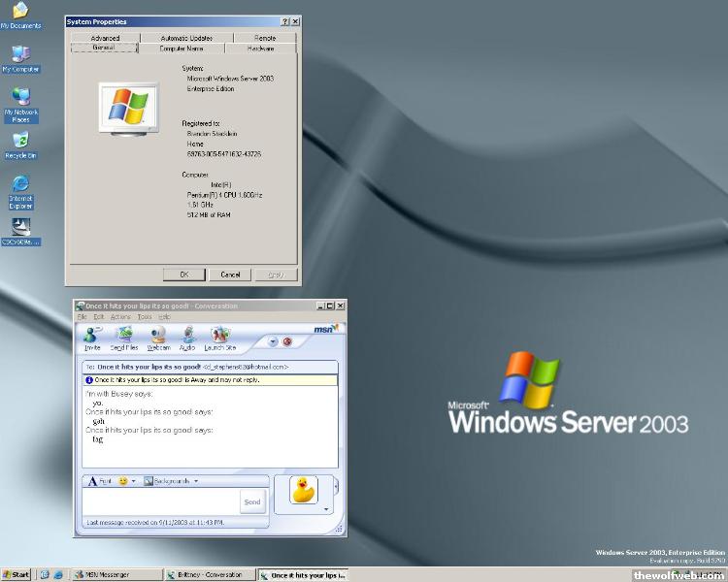728x582 pixels.
Task: Open the Font formatting option
Action: tap(99, 480)
